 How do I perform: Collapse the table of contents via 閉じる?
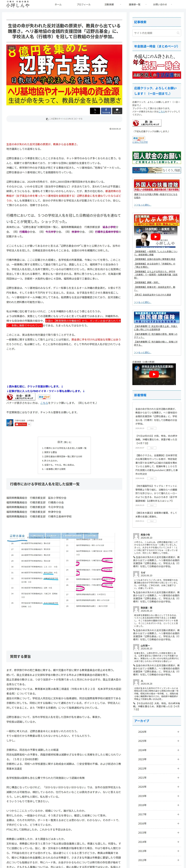click(68, 442)
